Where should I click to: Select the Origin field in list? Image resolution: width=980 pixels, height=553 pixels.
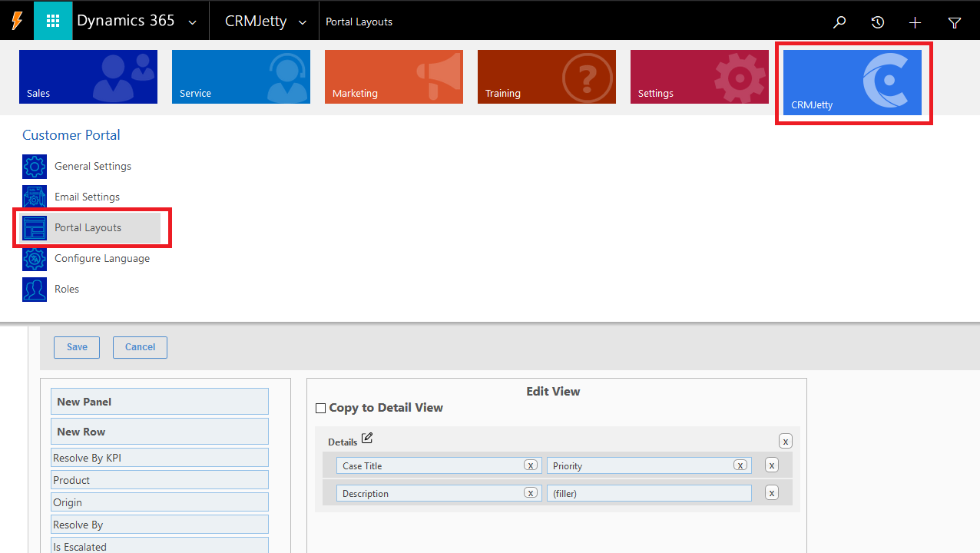[160, 502]
